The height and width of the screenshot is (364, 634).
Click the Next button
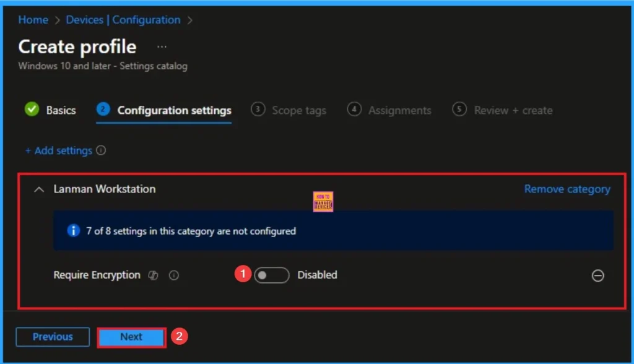pos(131,337)
